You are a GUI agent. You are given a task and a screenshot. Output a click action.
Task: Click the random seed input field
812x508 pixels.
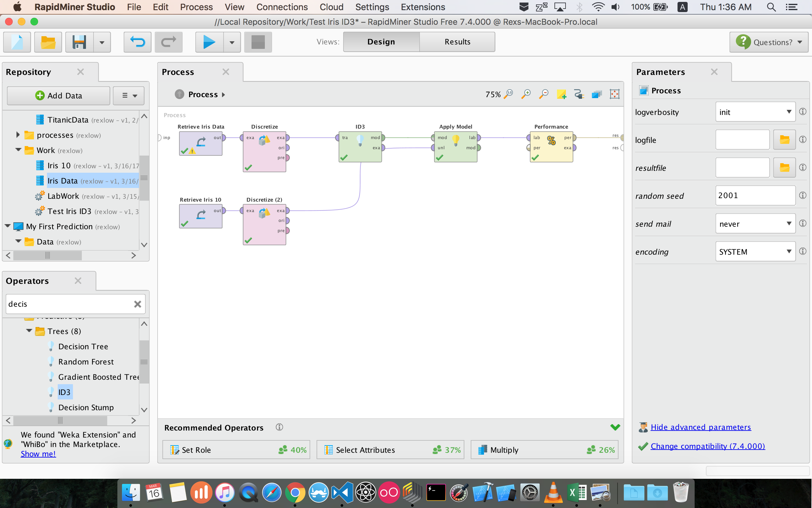(755, 196)
